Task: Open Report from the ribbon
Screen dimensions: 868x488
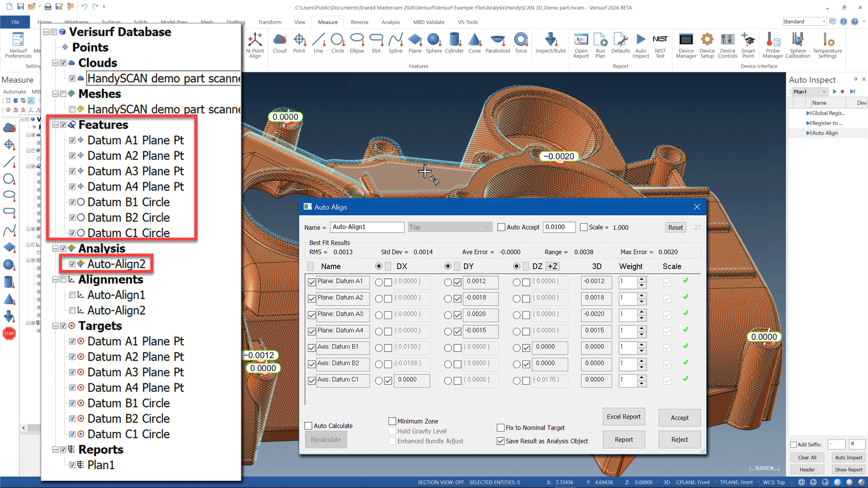Action: tap(581, 45)
